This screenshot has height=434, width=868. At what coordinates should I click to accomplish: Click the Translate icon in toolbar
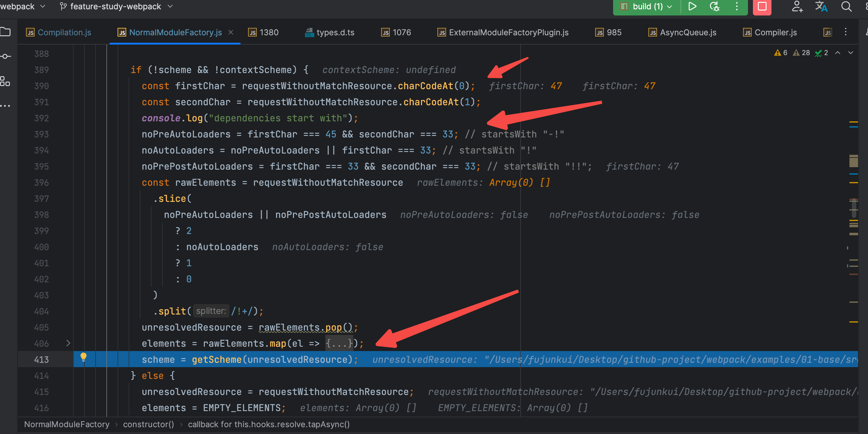pos(821,7)
